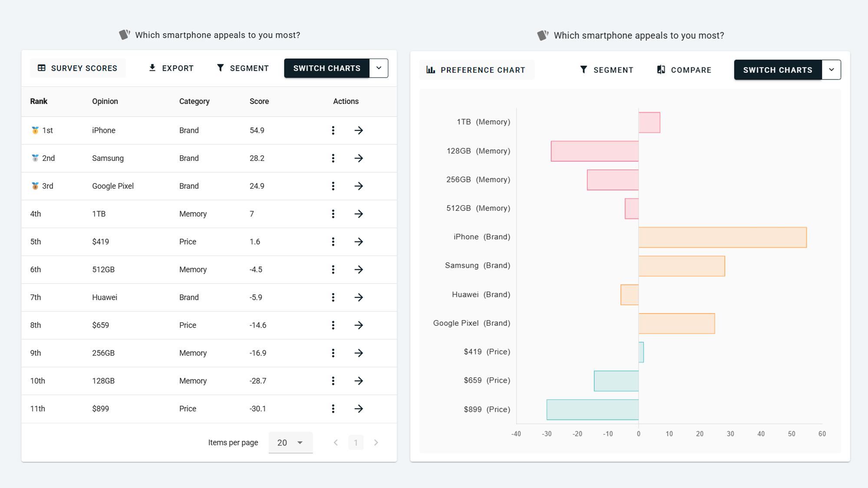Click Segment filter in preference chart panel
The image size is (868, 488).
point(606,70)
